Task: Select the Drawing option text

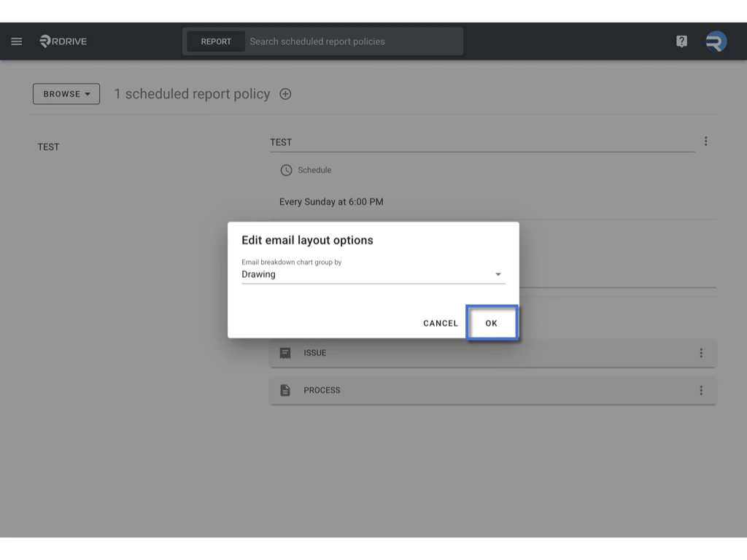Action: click(x=258, y=273)
